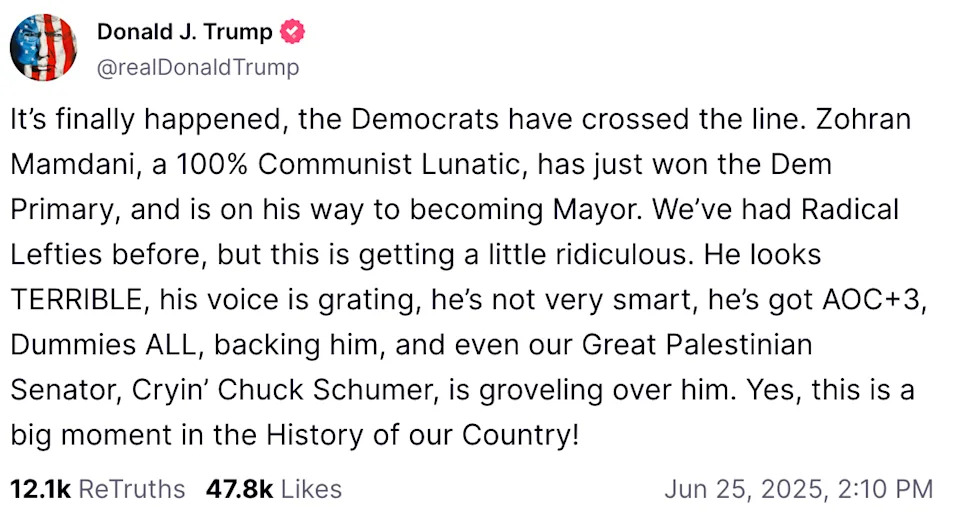
Task: Click the 2:10 PM time text
Action: pyautogui.click(x=885, y=489)
